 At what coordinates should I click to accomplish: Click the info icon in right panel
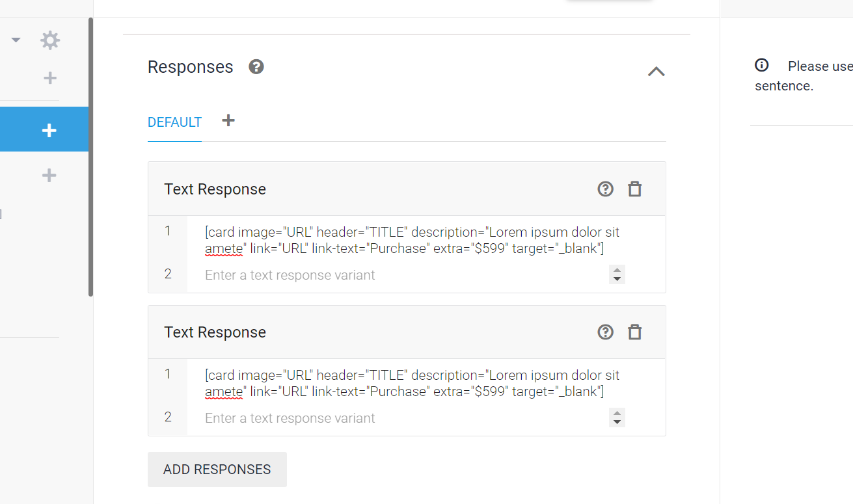761,66
